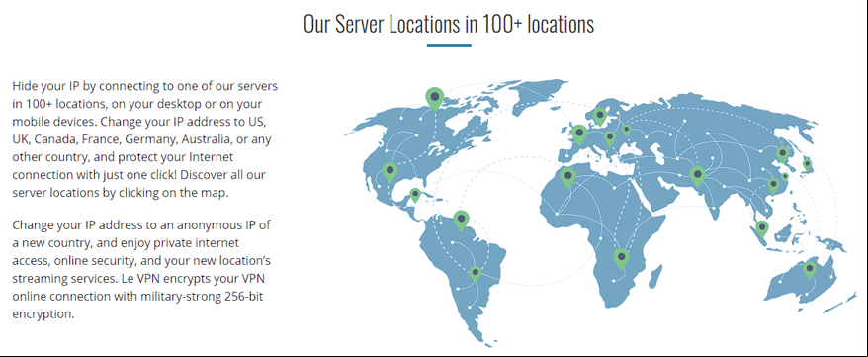Click the Hide your IP paragraph text
The image size is (868, 357).
145,140
